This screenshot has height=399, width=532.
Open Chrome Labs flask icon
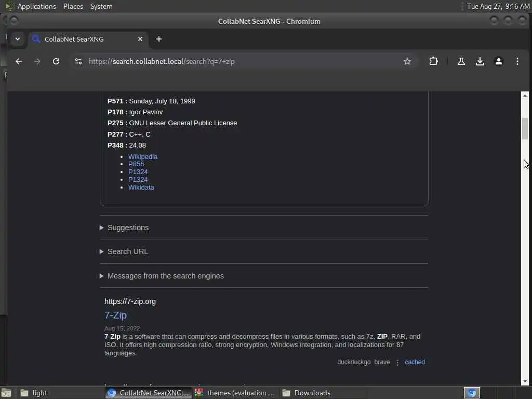coord(461,61)
